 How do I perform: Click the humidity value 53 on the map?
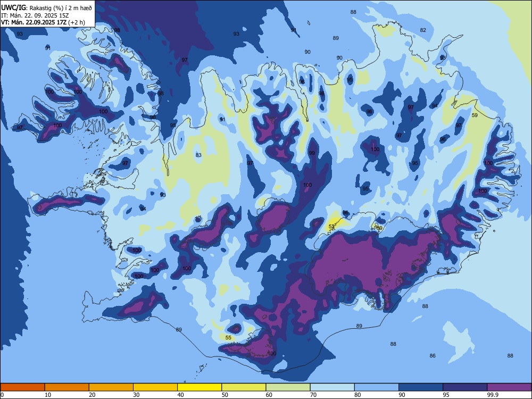pos(331,226)
